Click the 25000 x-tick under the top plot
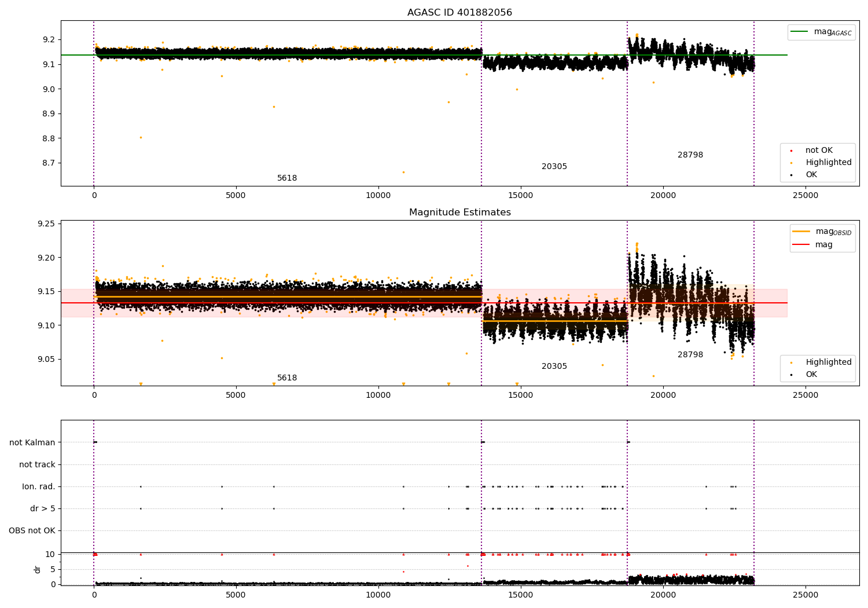 pos(805,196)
